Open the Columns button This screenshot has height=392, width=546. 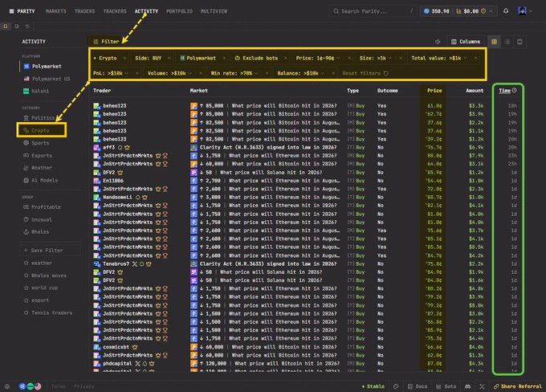[x=466, y=42]
